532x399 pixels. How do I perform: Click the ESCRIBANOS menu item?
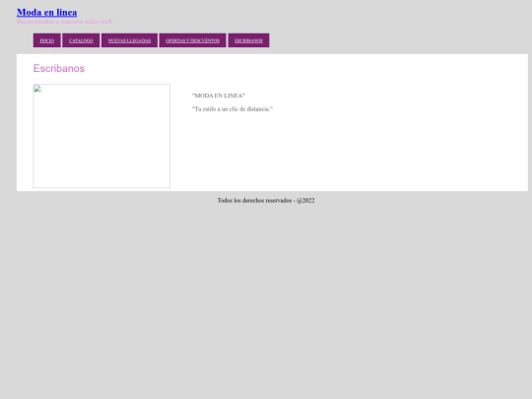(x=248, y=40)
